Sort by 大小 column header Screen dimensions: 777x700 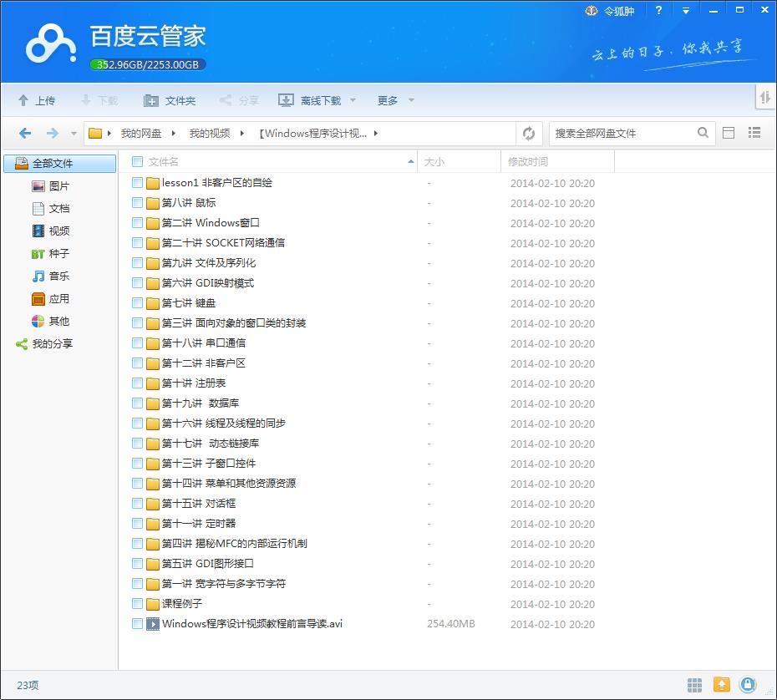click(x=459, y=161)
